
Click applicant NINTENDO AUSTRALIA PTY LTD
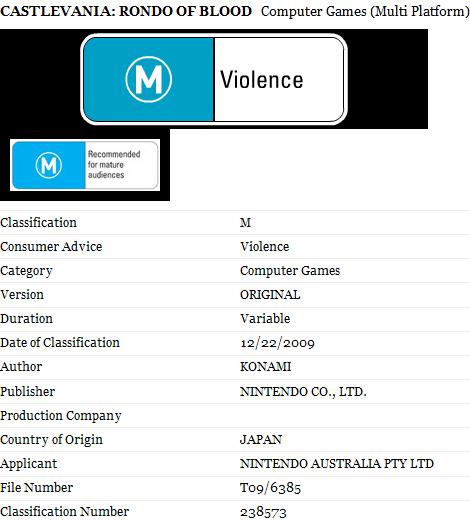pos(337,464)
